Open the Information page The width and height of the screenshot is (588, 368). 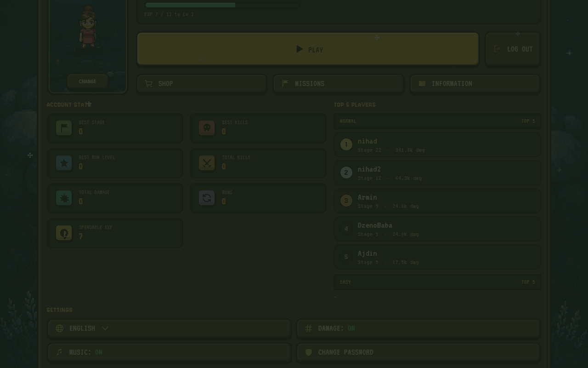tap(475, 84)
